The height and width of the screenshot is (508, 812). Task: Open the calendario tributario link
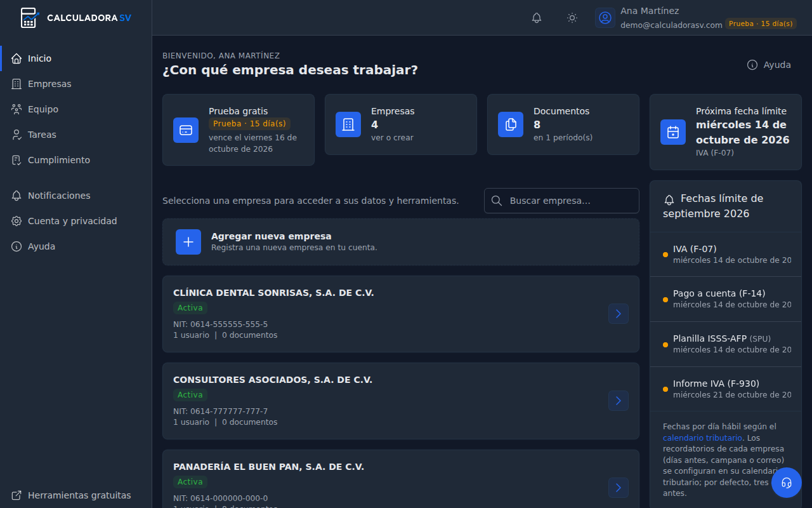tap(702, 438)
